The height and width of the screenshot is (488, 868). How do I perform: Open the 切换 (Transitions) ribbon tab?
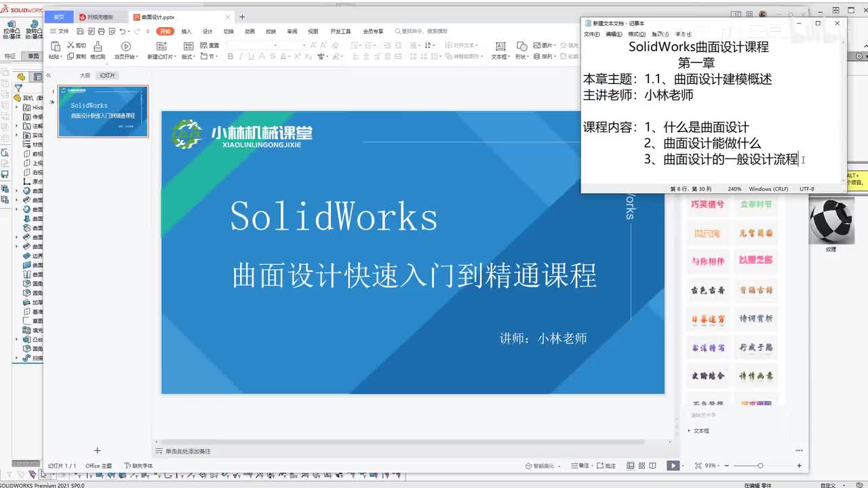point(229,31)
